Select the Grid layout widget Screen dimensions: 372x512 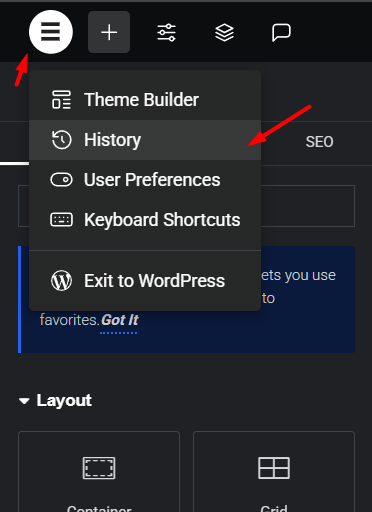click(274, 472)
